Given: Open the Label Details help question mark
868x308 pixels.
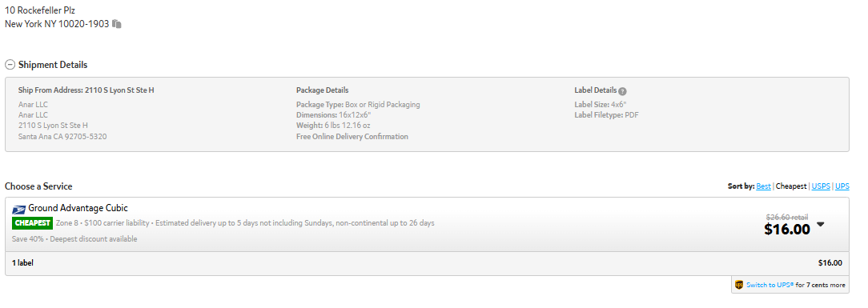Looking at the screenshot, I should click(622, 91).
